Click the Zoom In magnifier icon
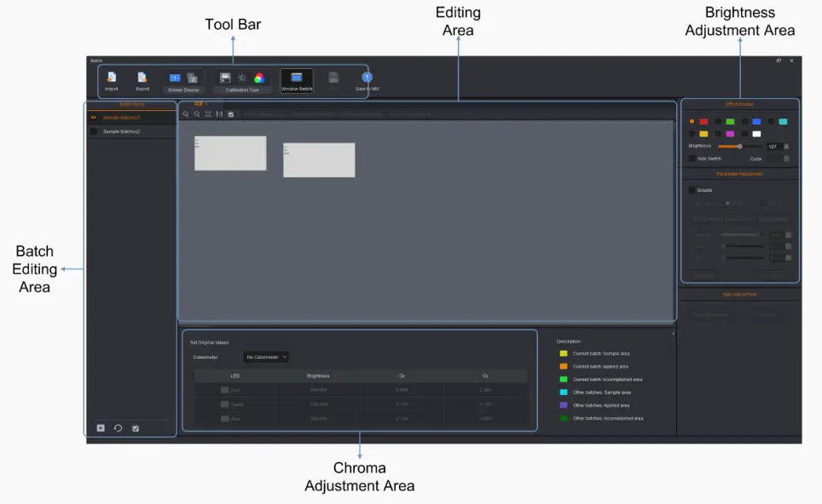 186,113
